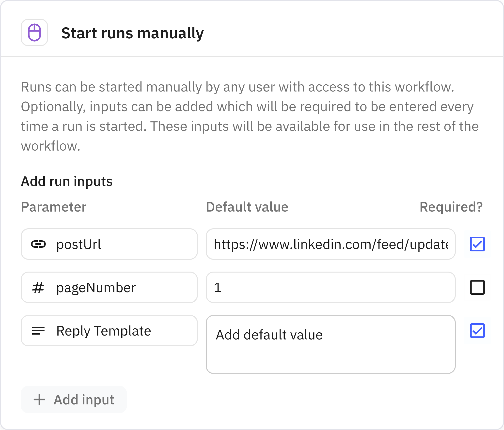The height and width of the screenshot is (430, 504).
Task: Click the plus icon in Add input
Action: [39, 399]
